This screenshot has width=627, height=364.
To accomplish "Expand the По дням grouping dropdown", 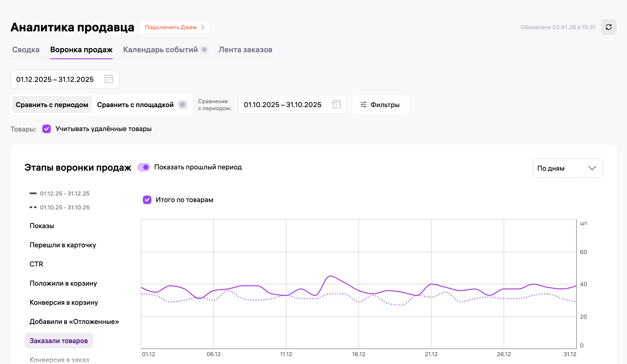I will (568, 168).
